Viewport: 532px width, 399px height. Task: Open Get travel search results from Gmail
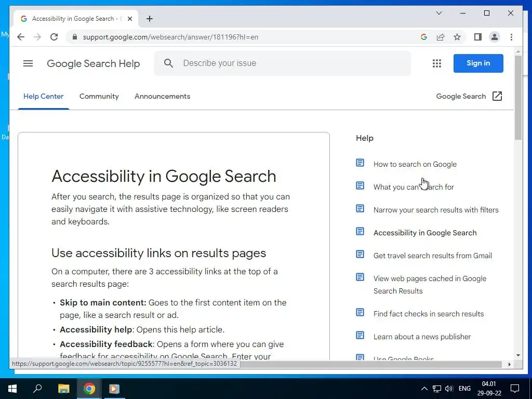point(433,256)
